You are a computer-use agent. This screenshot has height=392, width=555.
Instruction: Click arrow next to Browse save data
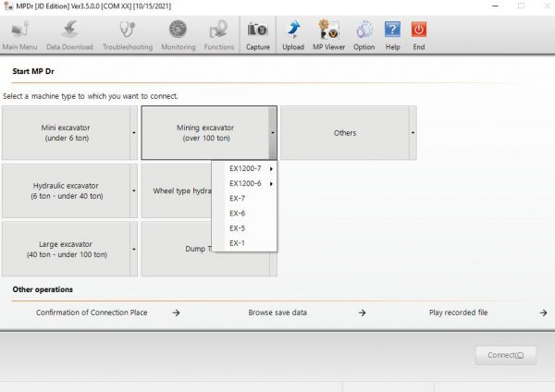point(362,312)
